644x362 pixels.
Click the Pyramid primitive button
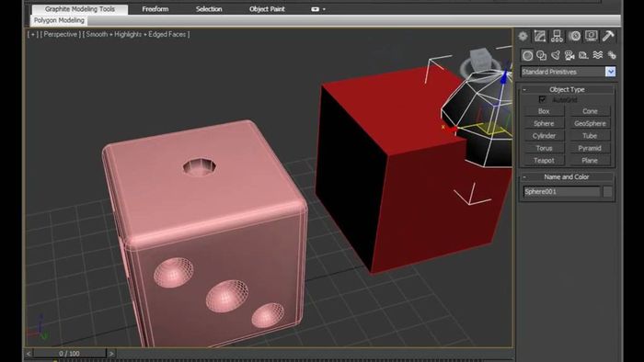[590, 149]
